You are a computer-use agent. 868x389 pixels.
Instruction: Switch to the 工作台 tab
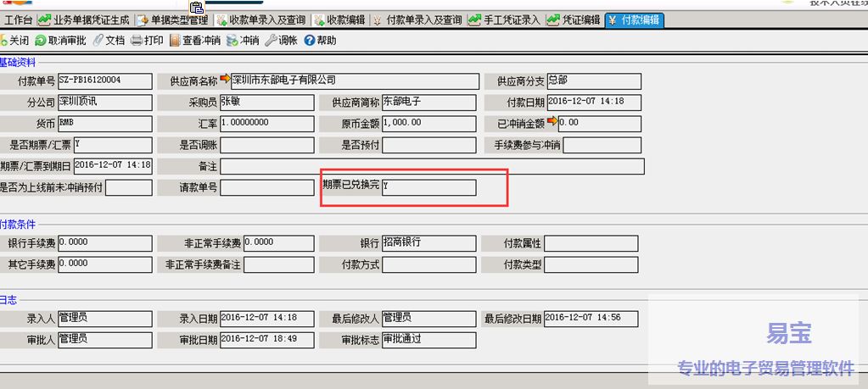(17, 19)
